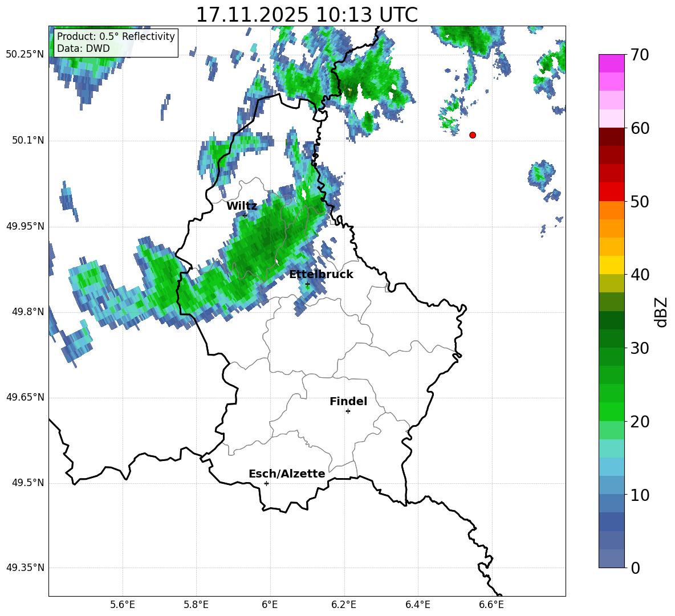This screenshot has width=675, height=616.
Task: Click the 6.4°E longitude label
Action: tap(417, 605)
